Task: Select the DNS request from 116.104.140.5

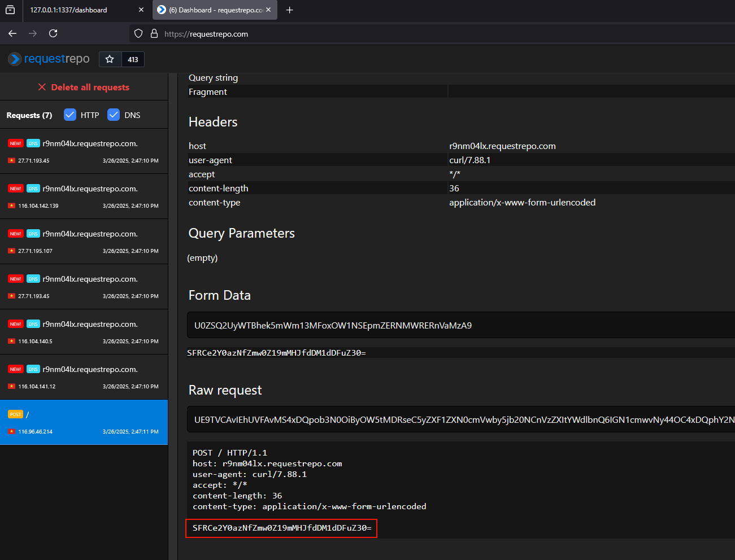Action: [84, 332]
